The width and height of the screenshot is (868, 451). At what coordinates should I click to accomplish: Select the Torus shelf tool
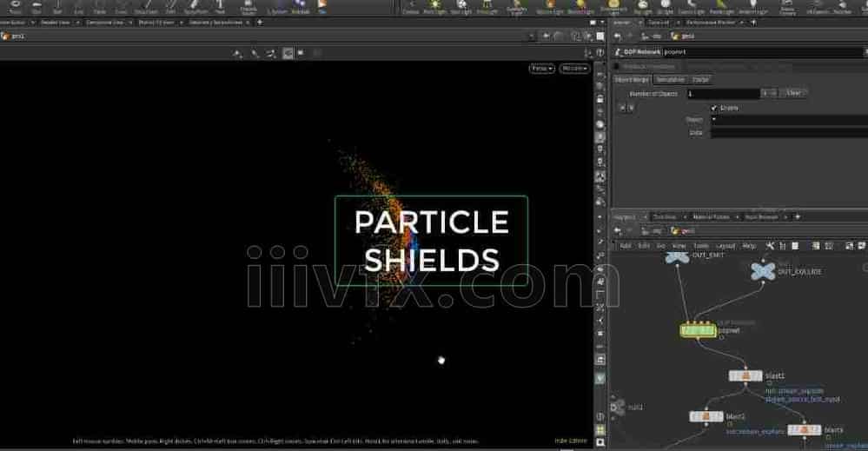pos(15,7)
